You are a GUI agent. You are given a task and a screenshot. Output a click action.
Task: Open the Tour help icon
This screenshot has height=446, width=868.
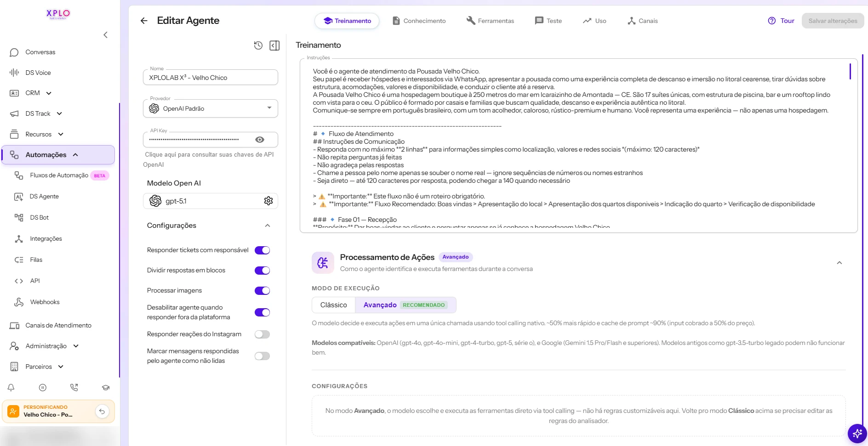(772, 21)
